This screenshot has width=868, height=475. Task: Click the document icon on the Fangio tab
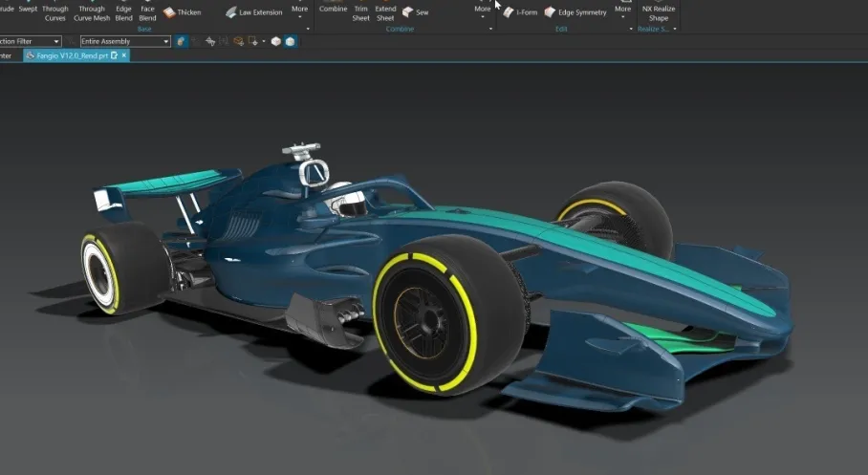click(114, 55)
